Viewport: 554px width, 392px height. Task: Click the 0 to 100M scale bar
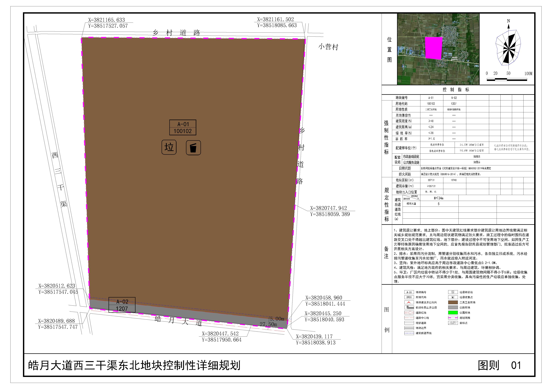507,79
